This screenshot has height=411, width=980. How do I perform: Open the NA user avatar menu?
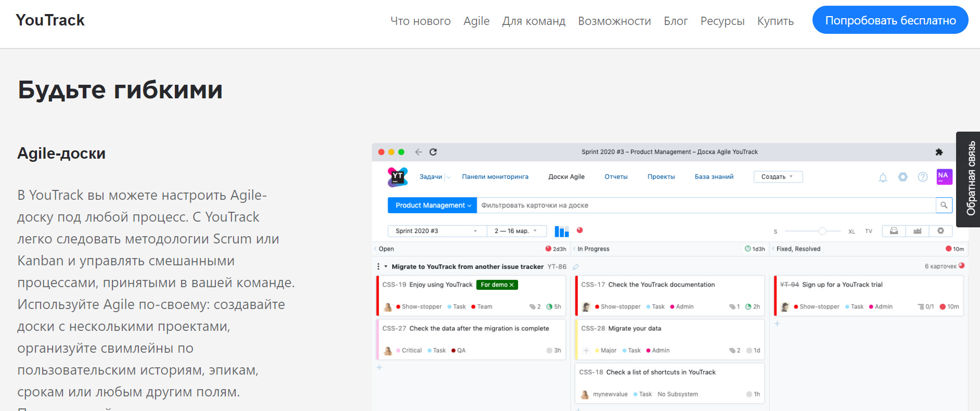945,177
